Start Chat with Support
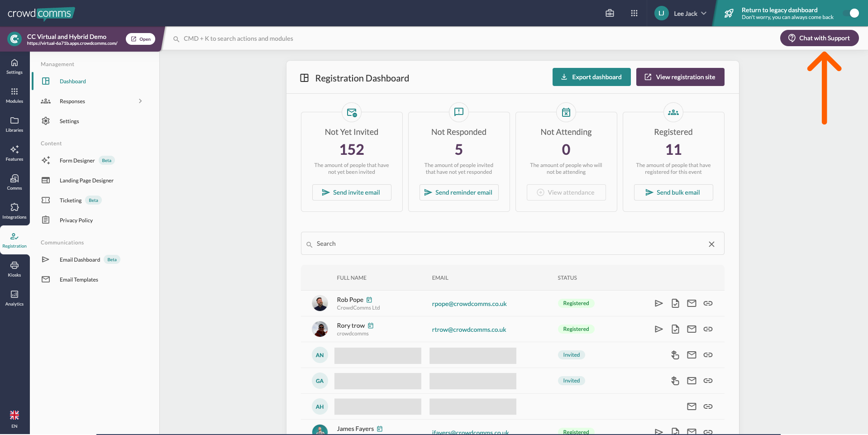The width and height of the screenshot is (868, 435). [x=819, y=38]
